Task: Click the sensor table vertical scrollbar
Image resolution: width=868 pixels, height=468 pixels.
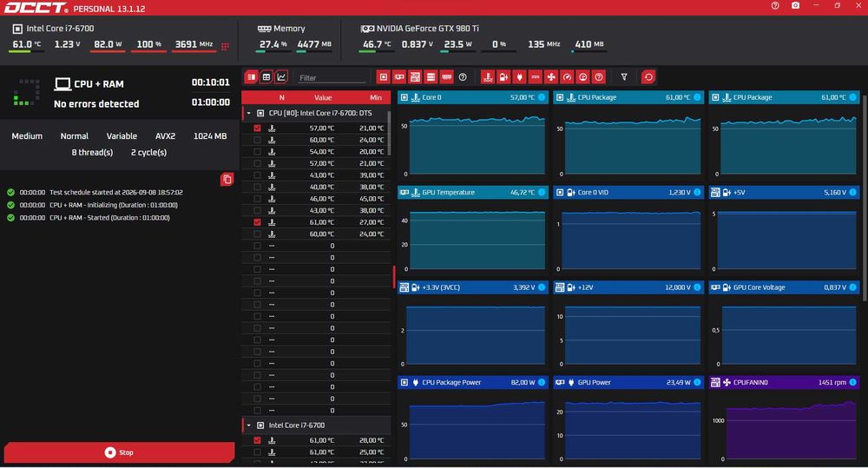Action: [389, 133]
